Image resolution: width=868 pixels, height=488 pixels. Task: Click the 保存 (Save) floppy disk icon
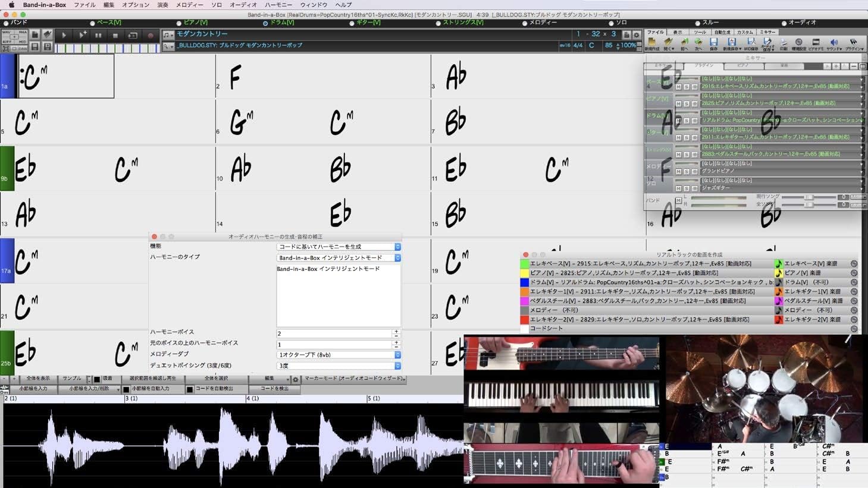point(713,43)
